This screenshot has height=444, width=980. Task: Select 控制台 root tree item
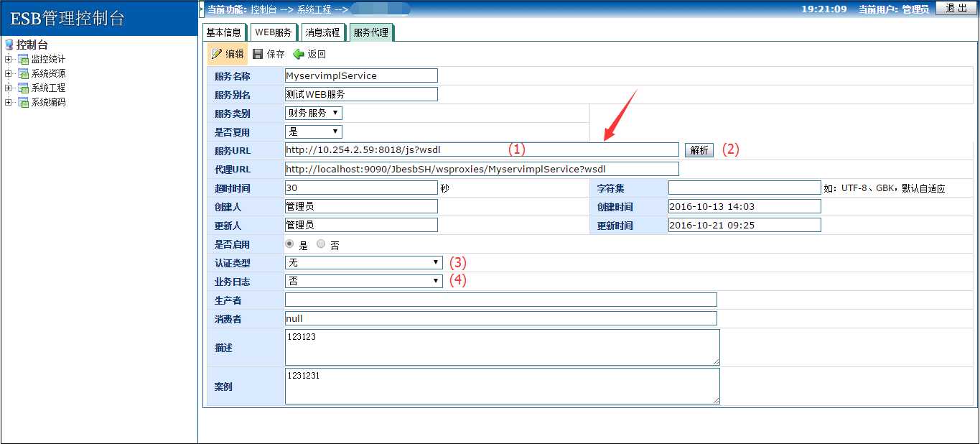pos(32,45)
